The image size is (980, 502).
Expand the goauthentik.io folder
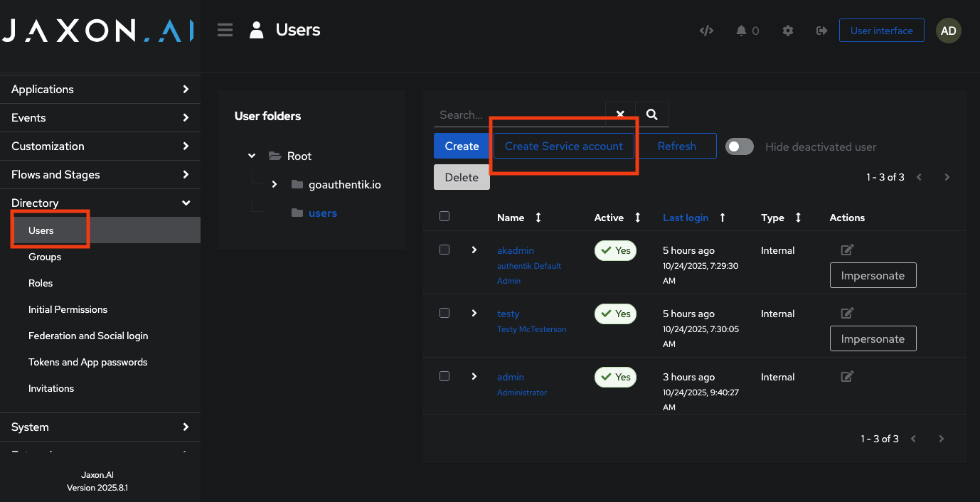point(275,183)
